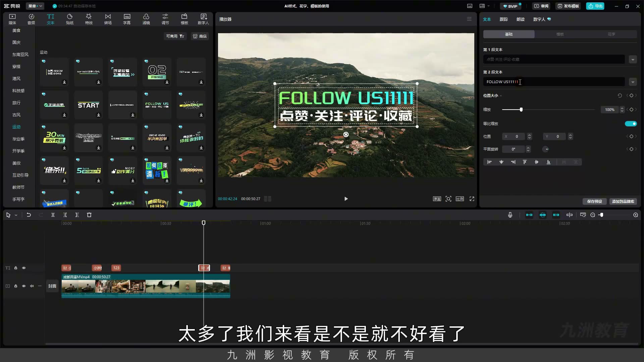The height and width of the screenshot is (362, 644).
Task: Toggle text track visibility eye icon
Action: pyautogui.click(x=24, y=268)
